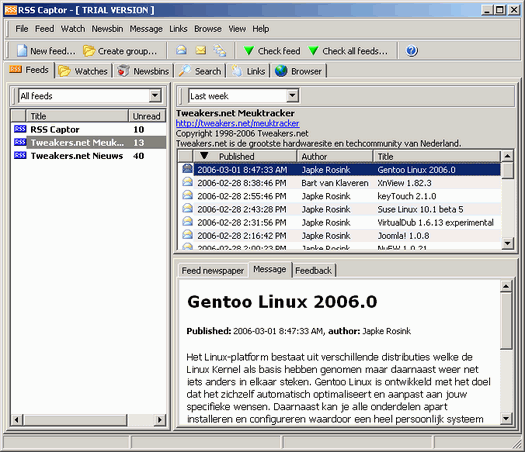Sort feed list by Title column header
The width and height of the screenshot is (525, 452).
(x=77, y=116)
